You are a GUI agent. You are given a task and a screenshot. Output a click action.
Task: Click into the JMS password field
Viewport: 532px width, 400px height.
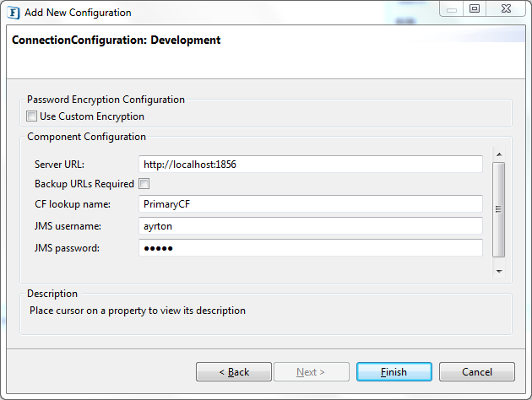[x=311, y=248]
